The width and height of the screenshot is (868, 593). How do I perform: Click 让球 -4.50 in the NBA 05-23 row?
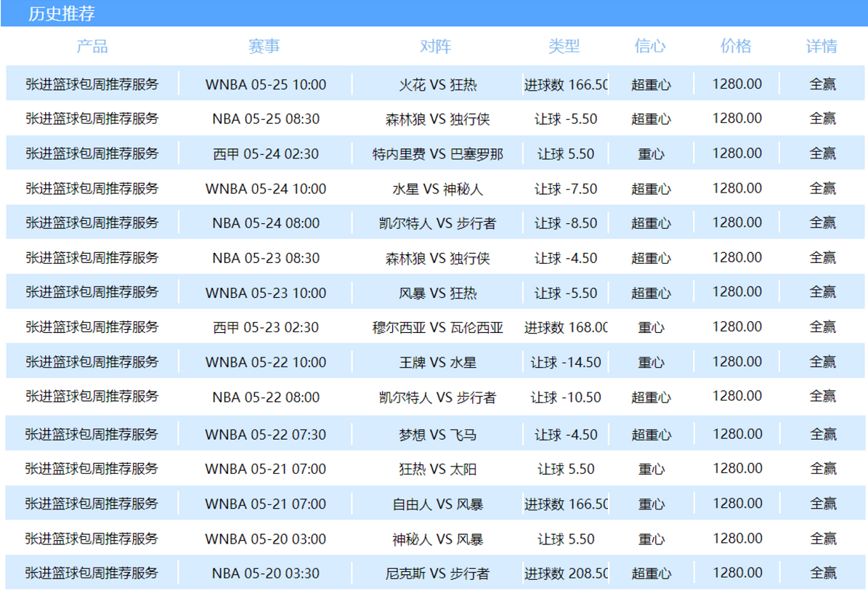pos(566,258)
